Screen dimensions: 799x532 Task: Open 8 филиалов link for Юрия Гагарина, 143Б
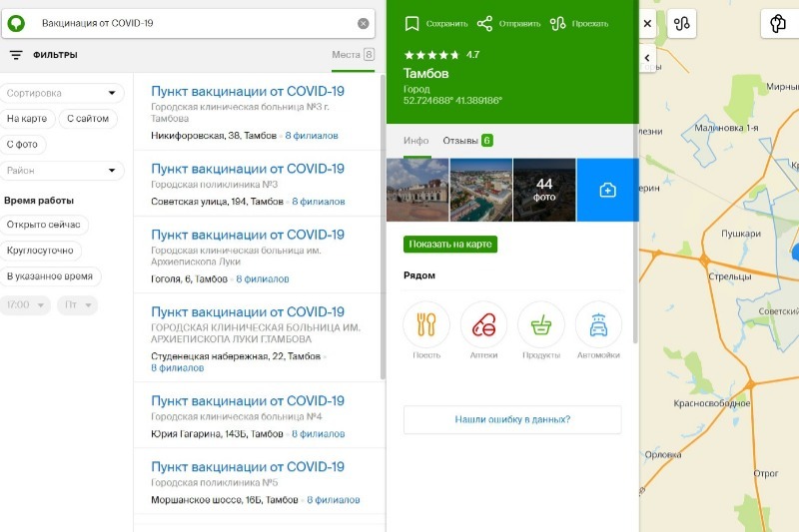319,434
